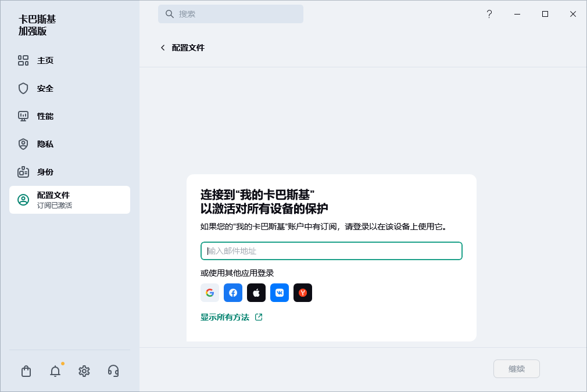Go back using the 配置文件 back chevron

(163, 48)
